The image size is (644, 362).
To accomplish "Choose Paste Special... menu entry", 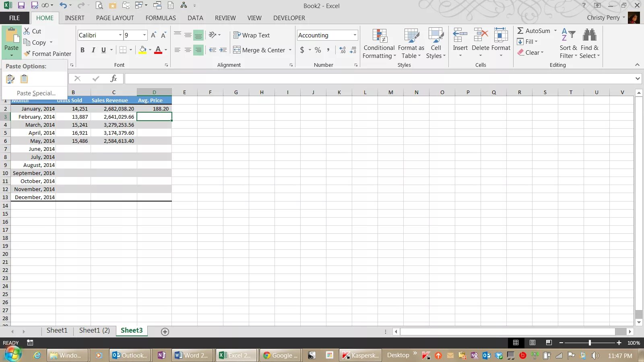I will click(36, 93).
